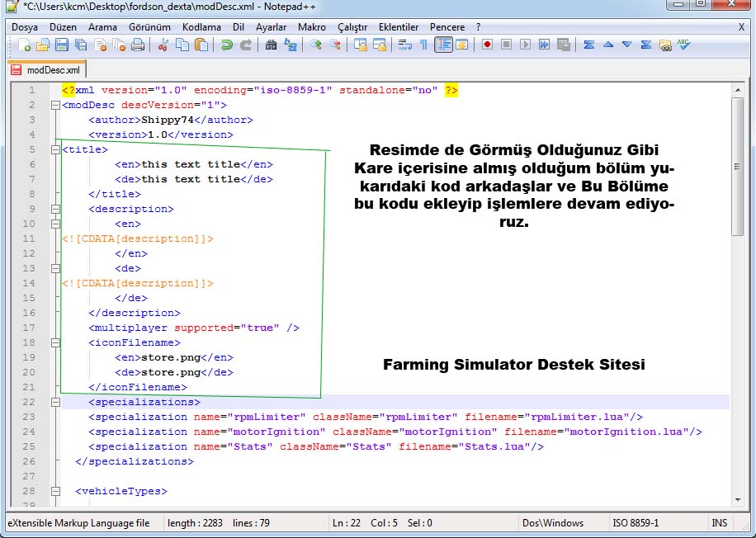
Task: Open Find with the binoculars icon
Action: click(271, 45)
